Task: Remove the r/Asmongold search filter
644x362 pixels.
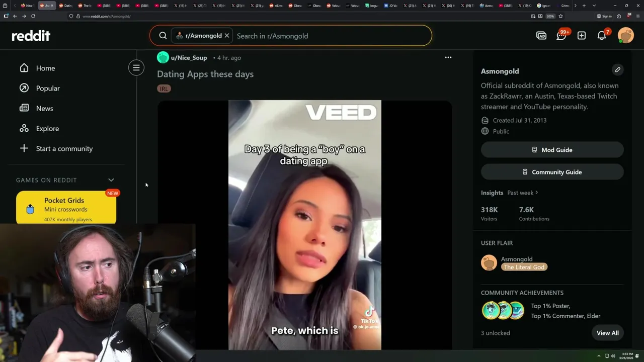Action: pos(227,36)
